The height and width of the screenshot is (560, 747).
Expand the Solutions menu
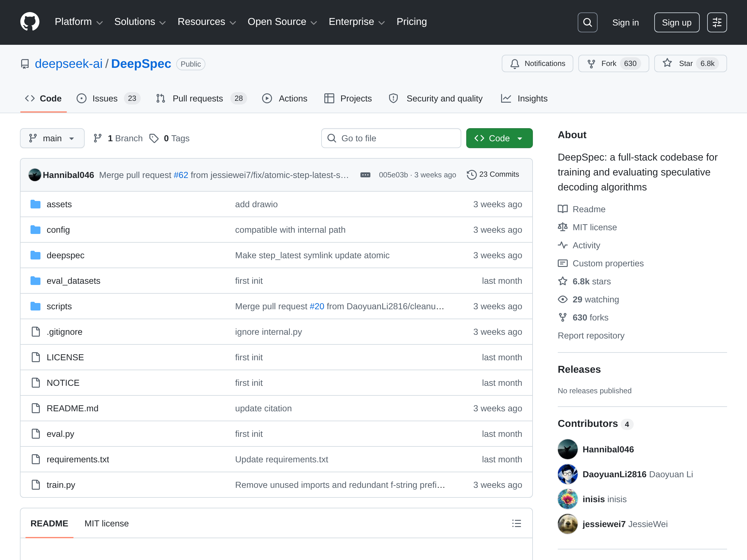[140, 22]
